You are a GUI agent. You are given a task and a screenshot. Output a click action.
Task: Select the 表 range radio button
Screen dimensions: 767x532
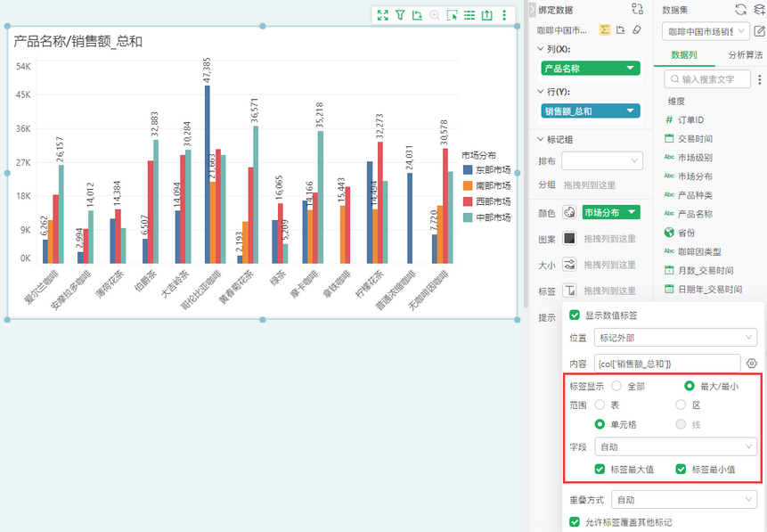click(600, 405)
